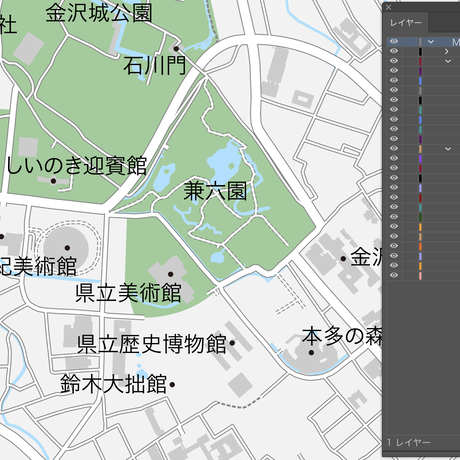Click the location dot beside 石川門
The image size is (460, 460).
point(176,49)
